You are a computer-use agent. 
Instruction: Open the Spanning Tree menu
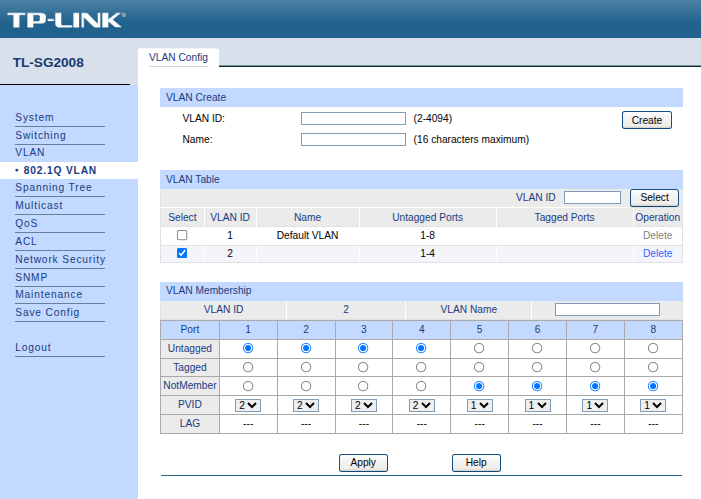tap(53, 187)
